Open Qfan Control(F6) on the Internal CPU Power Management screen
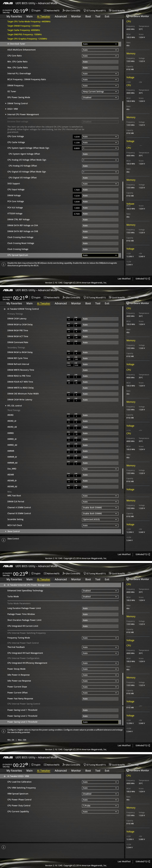Screen dimensions: 152x868 71,573
